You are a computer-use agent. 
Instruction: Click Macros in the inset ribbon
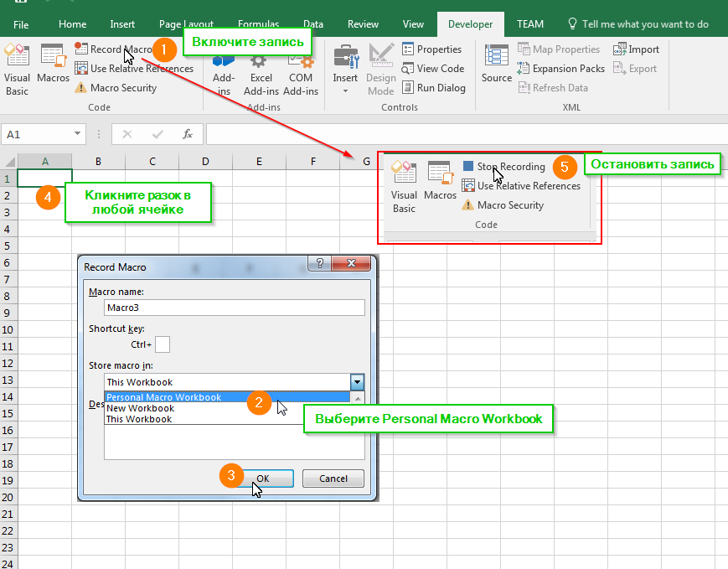(x=440, y=181)
